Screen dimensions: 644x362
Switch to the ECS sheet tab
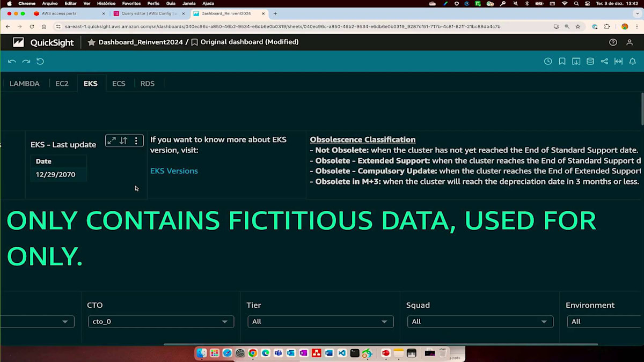point(119,84)
